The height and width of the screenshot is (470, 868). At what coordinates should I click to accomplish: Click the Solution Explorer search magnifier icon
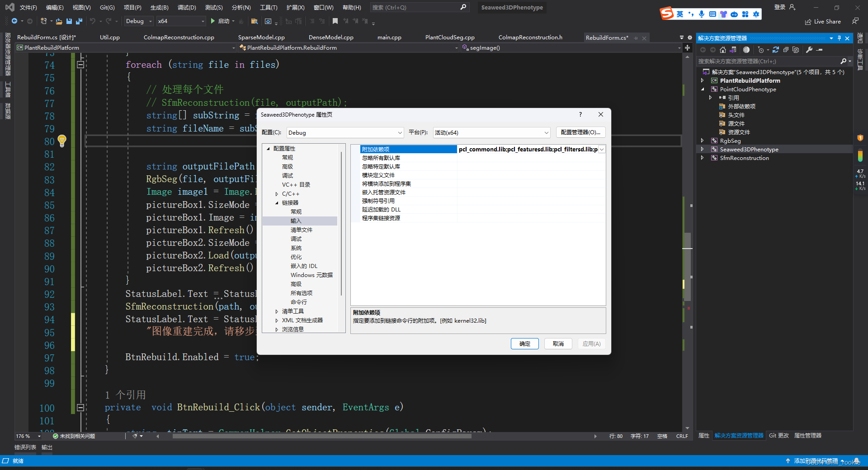[x=844, y=61]
